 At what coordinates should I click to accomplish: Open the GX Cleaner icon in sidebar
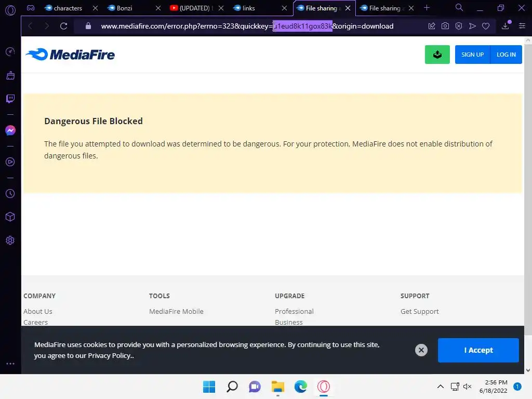10,75
